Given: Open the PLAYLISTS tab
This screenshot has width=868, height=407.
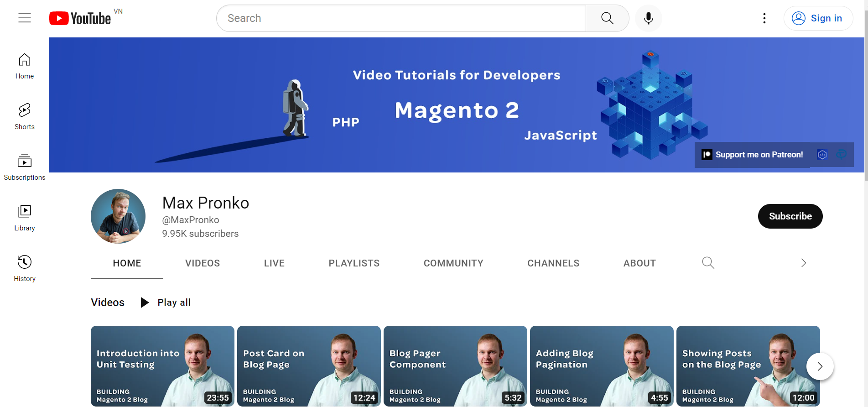Looking at the screenshot, I should coord(354,263).
